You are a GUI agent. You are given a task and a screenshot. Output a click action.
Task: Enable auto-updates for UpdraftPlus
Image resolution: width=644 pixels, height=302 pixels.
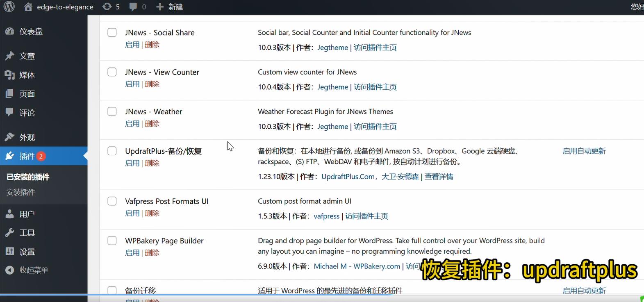(584, 151)
